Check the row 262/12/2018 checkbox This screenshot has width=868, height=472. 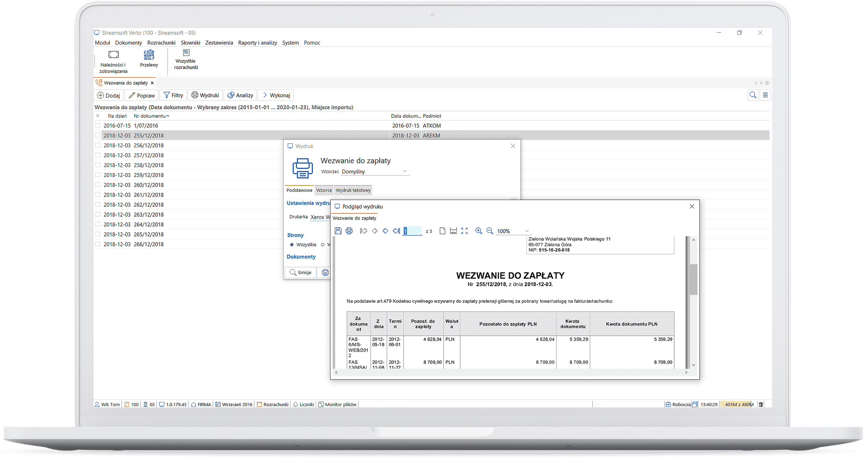coord(98,204)
